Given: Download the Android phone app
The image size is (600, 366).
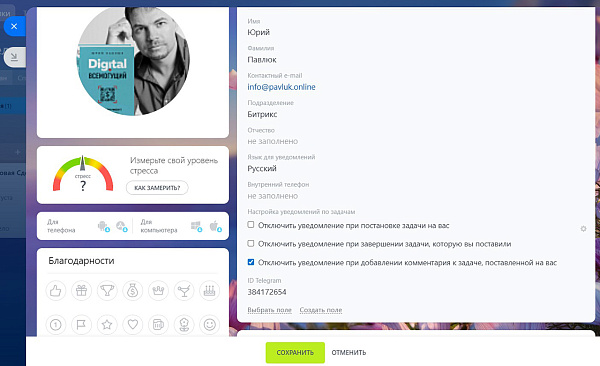Looking at the screenshot, I should [104, 226].
